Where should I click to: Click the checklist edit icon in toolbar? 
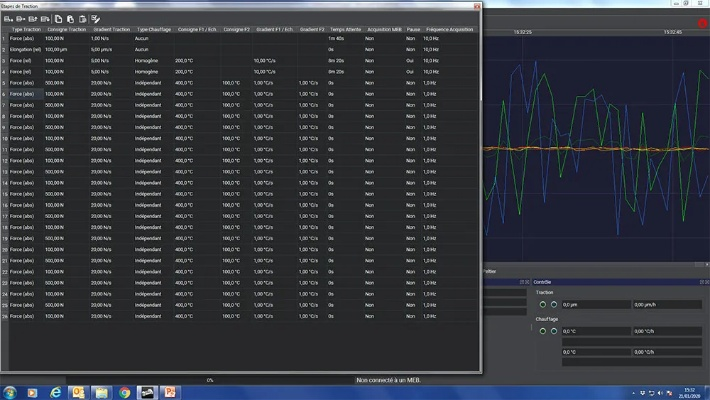point(95,19)
